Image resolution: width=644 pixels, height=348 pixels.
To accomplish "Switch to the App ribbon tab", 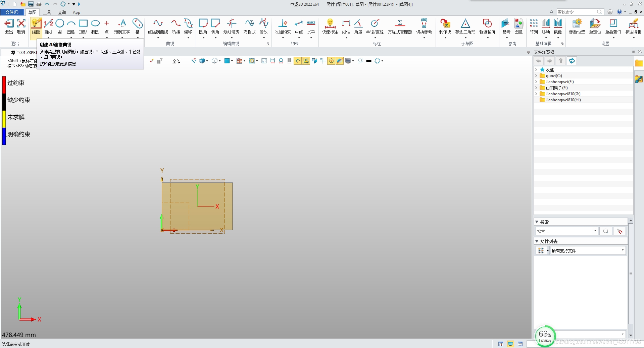I will point(77,12).
